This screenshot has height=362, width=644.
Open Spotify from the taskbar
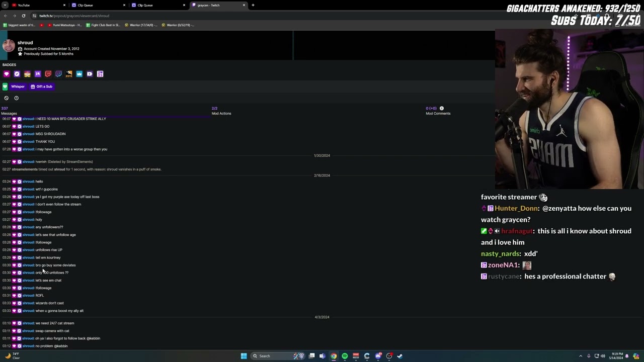[x=345, y=356]
